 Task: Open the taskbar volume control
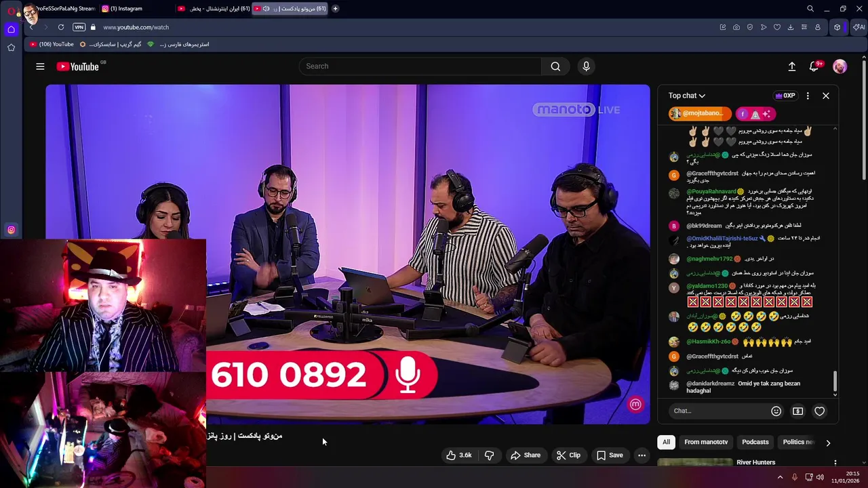pos(820,477)
